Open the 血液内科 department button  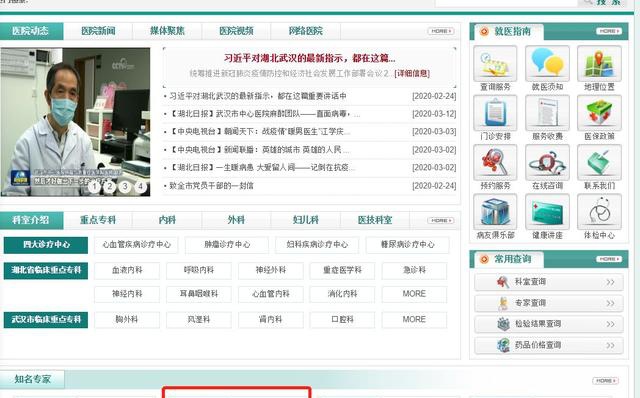127,270
